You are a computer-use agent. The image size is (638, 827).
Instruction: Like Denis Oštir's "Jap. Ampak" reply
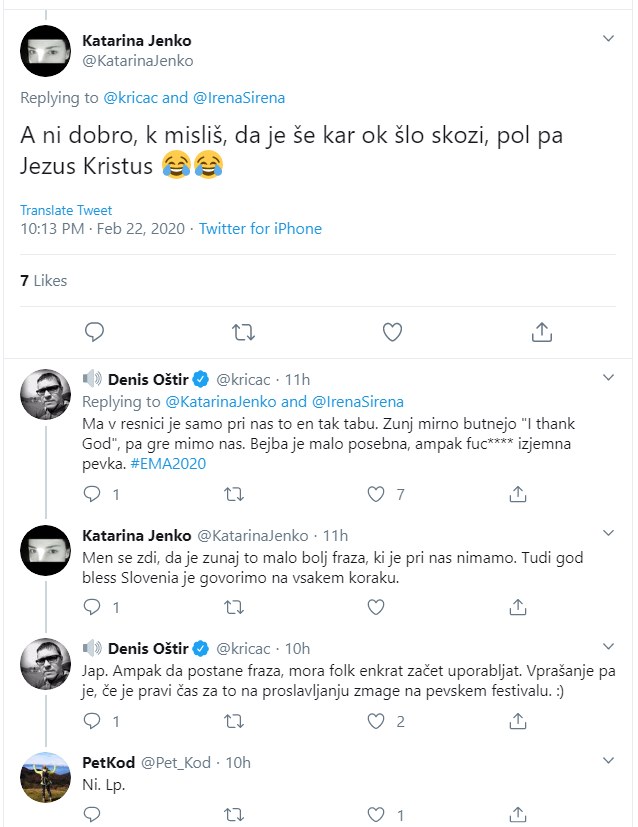pos(377,721)
